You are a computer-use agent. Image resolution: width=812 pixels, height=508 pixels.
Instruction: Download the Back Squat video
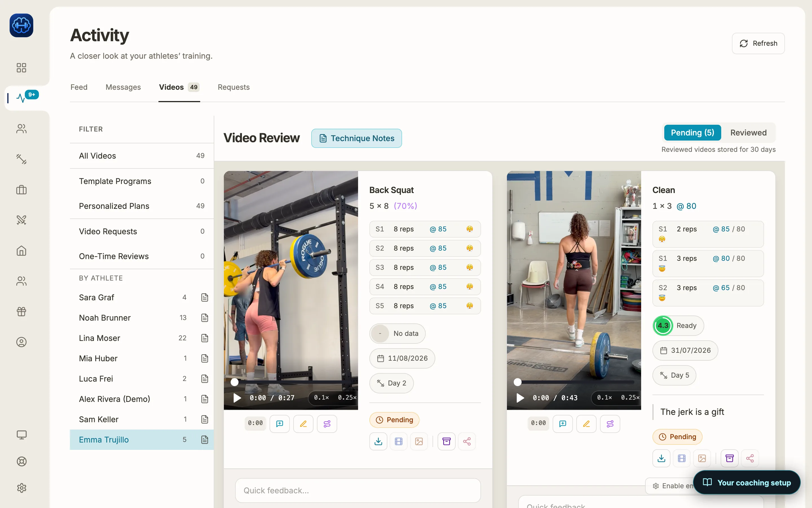(378, 441)
